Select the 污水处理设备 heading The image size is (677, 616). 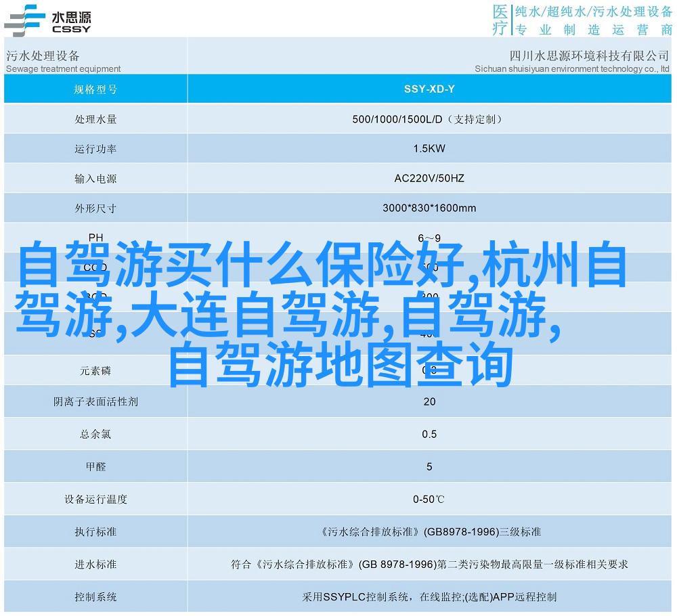coord(43,56)
